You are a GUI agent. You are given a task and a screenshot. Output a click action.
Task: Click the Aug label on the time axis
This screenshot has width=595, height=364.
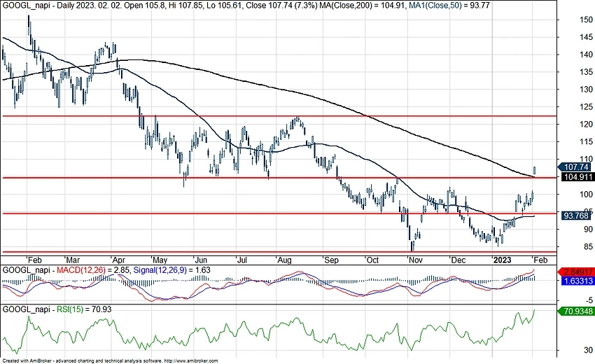[x=284, y=260]
